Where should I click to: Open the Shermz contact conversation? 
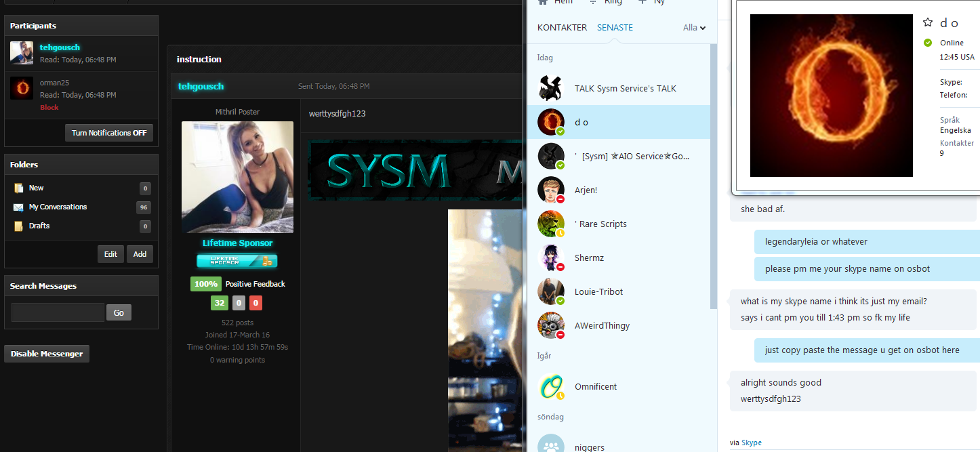[x=618, y=258]
